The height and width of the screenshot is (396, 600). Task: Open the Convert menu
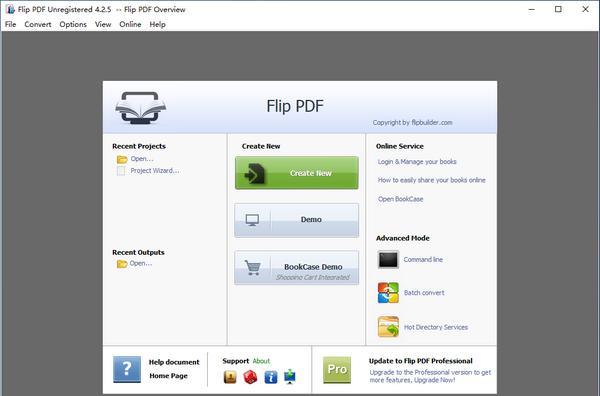[38, 24]
